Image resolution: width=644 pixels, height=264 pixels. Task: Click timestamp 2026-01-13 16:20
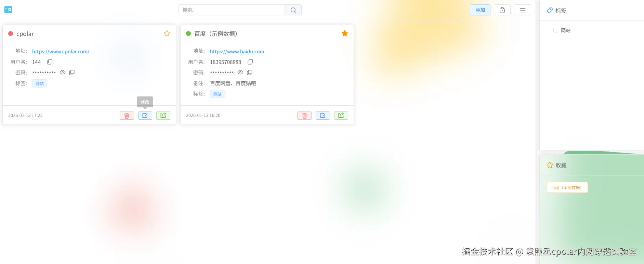[x=203, y=116]
